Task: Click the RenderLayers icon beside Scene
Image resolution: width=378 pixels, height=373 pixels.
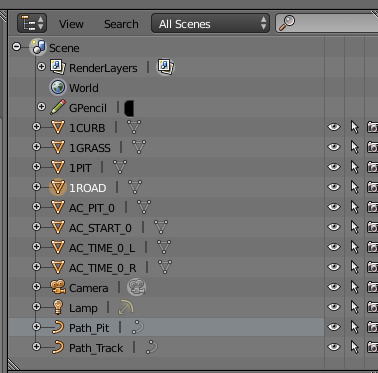Action: pos(58,67)
